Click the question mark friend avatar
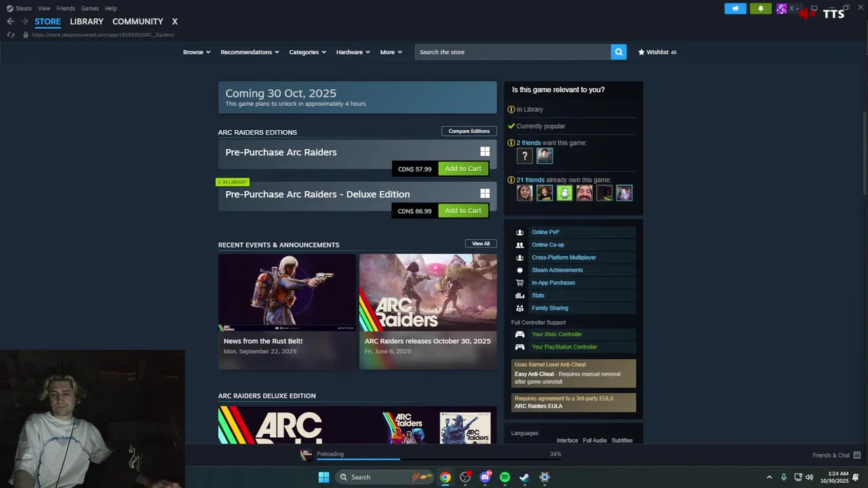 (524, 157)
